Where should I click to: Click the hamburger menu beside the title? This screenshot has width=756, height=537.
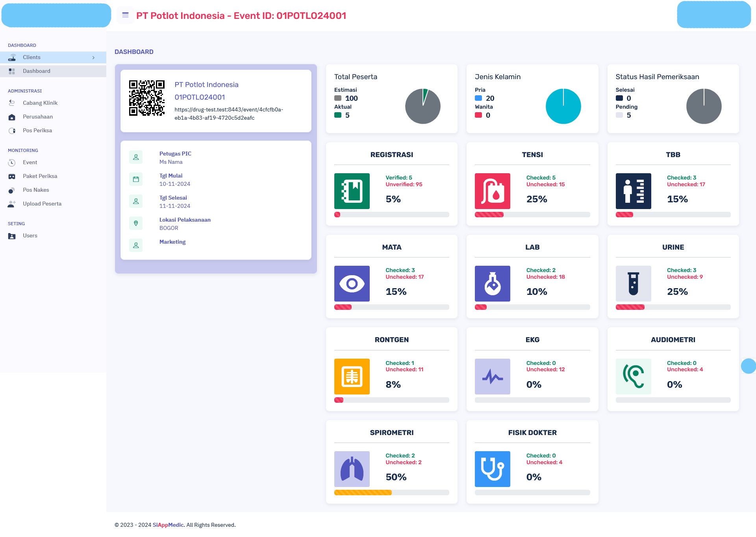[125, 15]
